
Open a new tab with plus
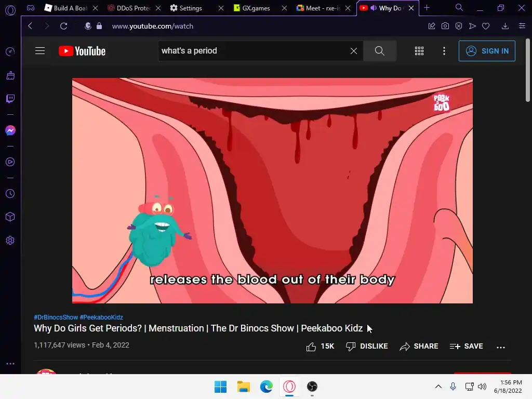point(427,7)
